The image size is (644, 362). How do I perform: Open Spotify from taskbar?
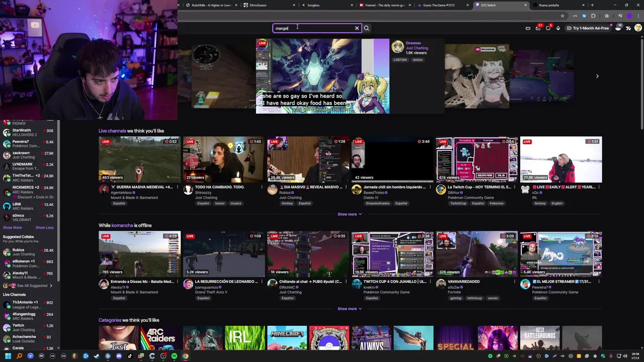174,356
